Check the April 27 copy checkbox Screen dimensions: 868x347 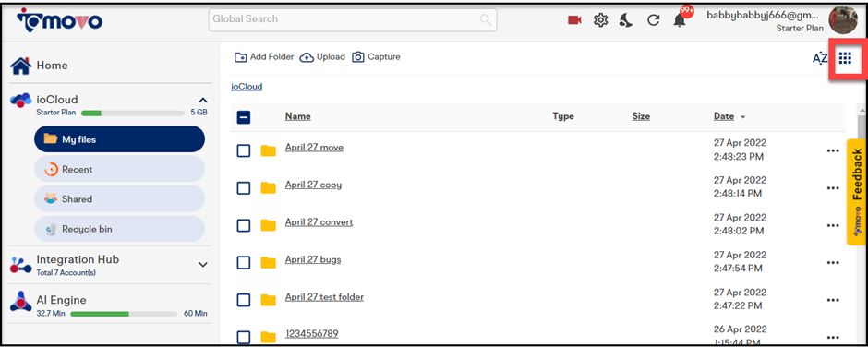pyautogui.click(x=244, y=188)
